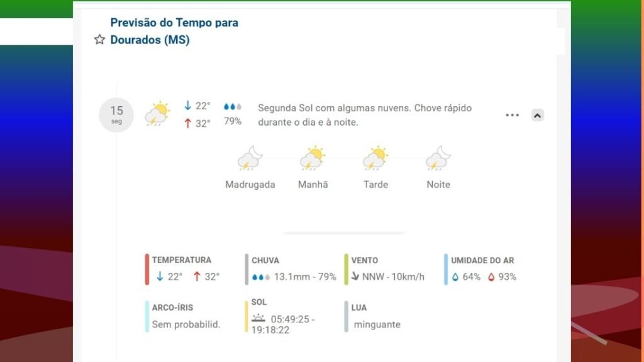Image resolution: width=644 pixels, height=362 pixels.
Task: Click the daily summary weather icon
Action: 157,114
